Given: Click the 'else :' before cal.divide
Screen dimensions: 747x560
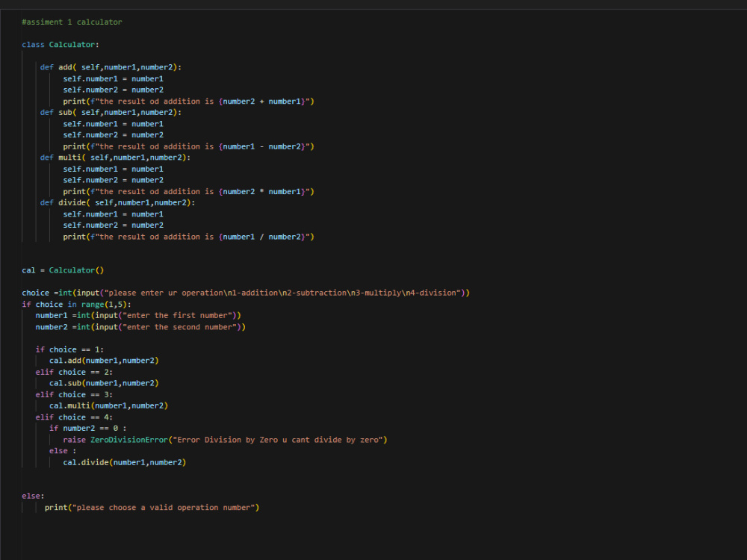Looking at the screenshot, I should coord(63,451).
